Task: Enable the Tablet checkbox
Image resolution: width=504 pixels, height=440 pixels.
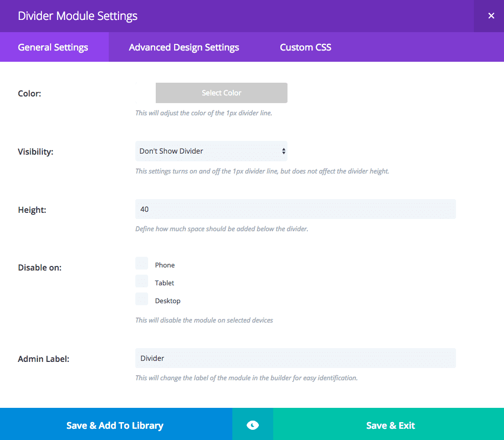Action: point(142,281)
